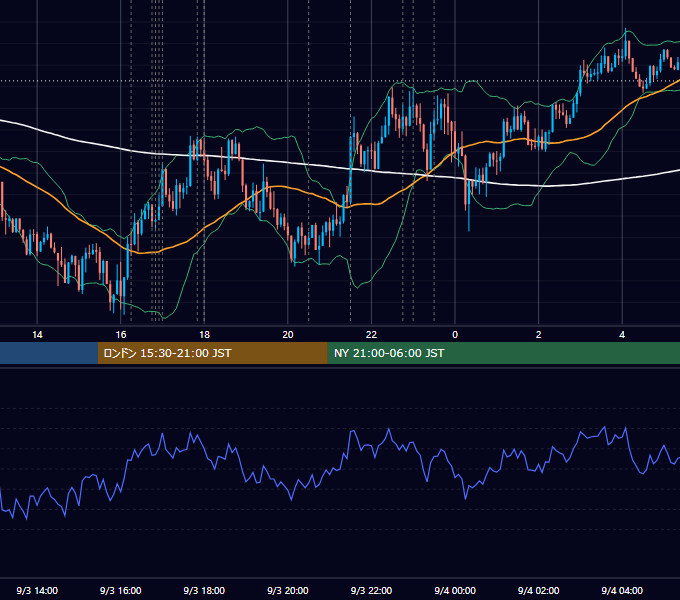Click the 9/3 22:00 time label
The image size is (680, 600).
coord(371,591)
